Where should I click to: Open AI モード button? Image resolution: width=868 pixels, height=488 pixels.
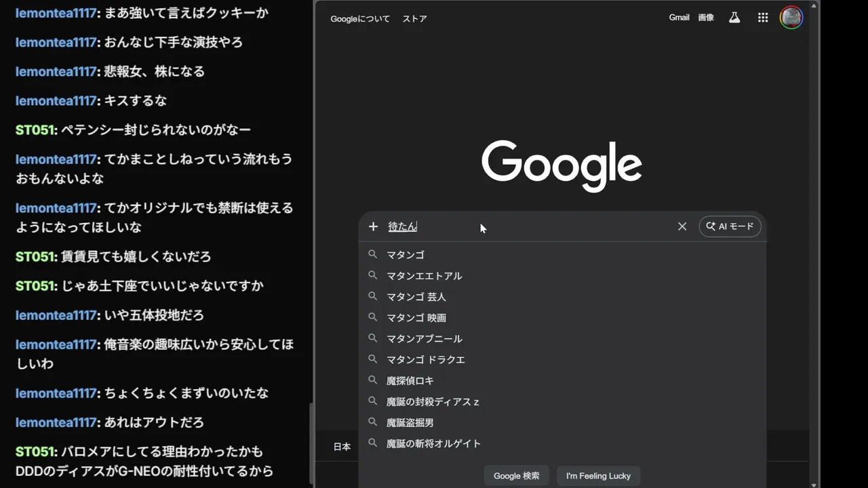[730, 226]
